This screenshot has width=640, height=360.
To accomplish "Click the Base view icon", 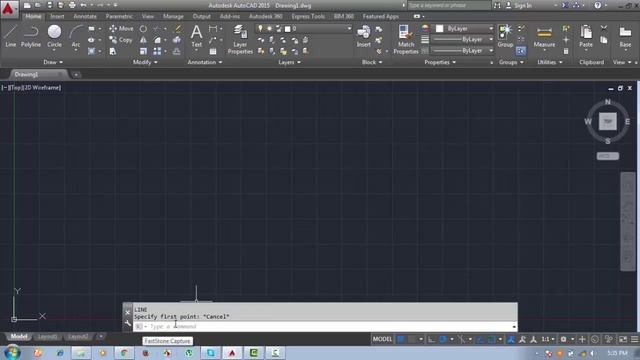I will [625, 37].
